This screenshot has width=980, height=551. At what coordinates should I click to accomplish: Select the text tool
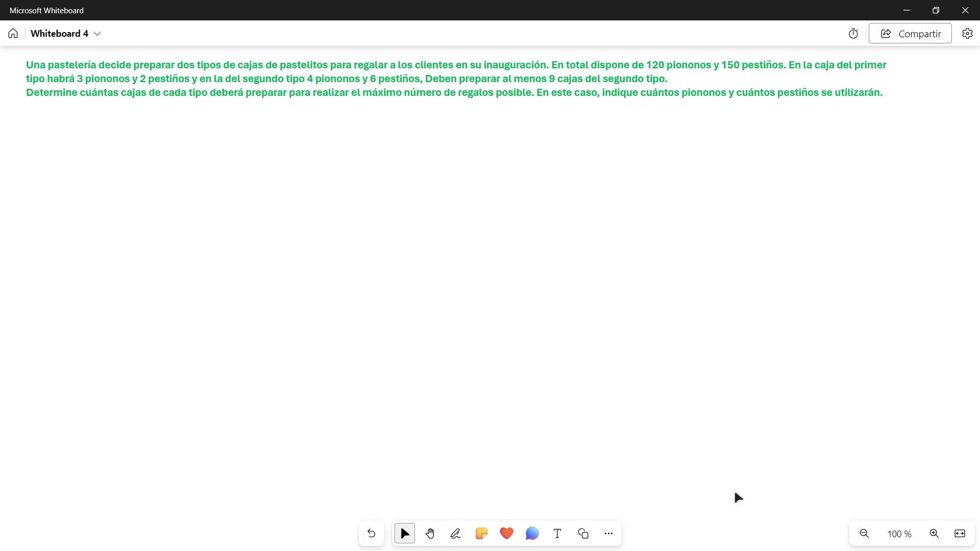pos(557,534)
